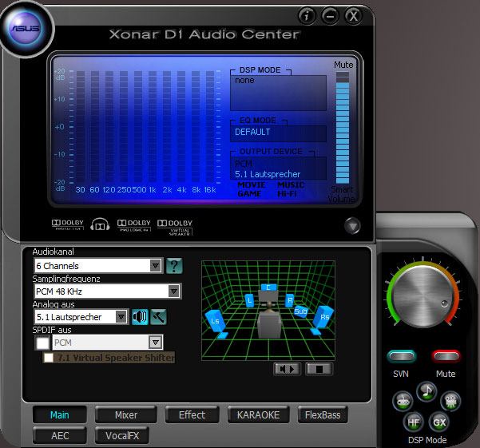Minimize the Xonar Audio Center window

[331, 15]
